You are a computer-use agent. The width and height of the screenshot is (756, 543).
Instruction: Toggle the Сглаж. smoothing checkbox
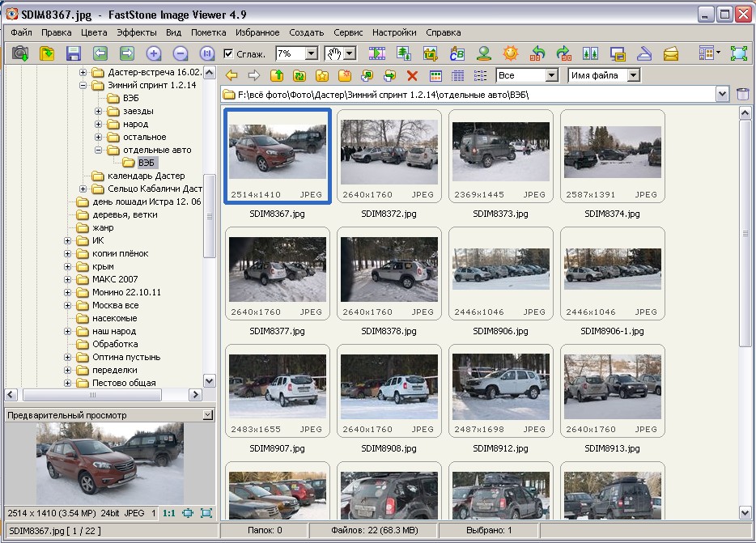click(x=229, y=53)
